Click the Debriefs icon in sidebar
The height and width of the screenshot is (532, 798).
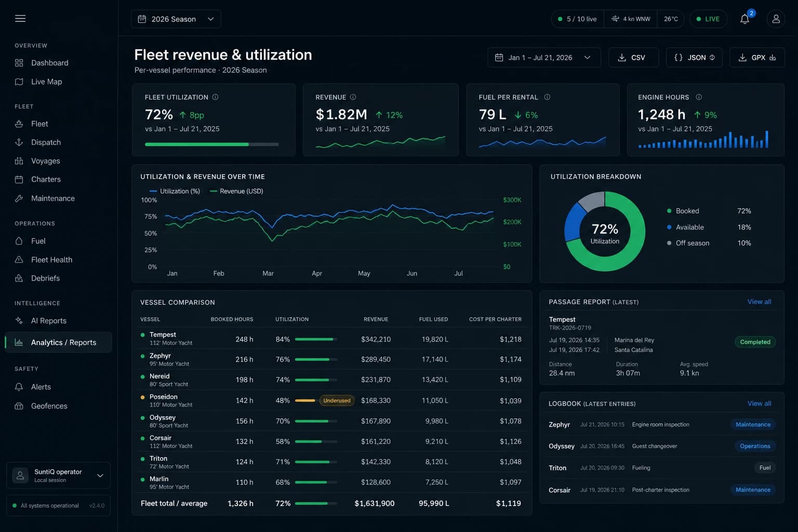[19, 278]
